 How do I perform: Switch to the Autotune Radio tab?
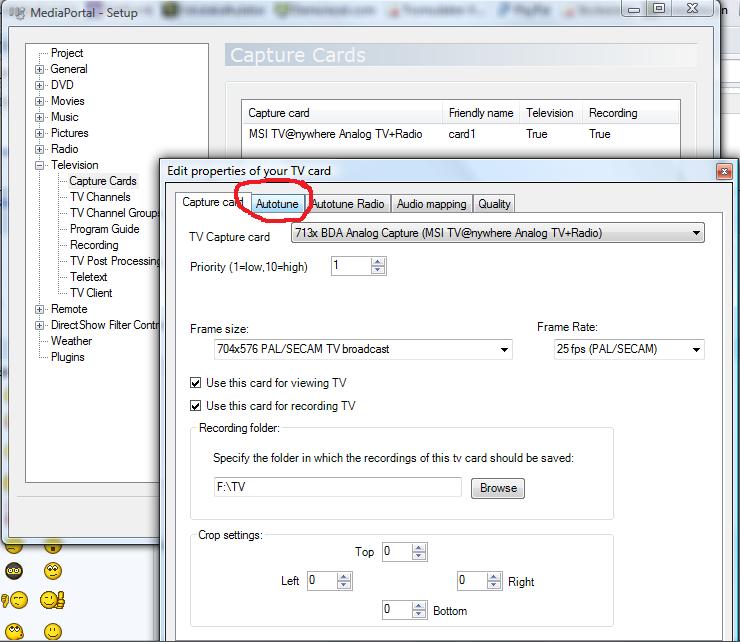pyautogui.click(x=348, y=204)
